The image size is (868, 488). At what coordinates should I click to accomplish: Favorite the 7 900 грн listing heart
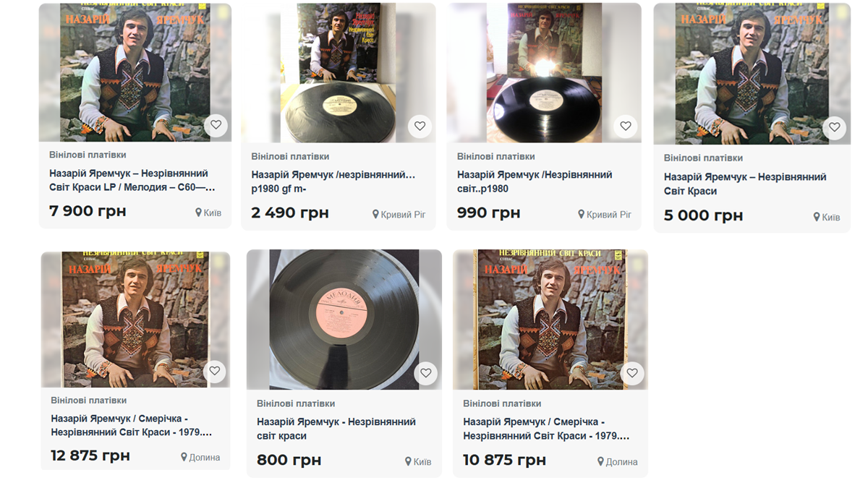(x=216, y=125)
